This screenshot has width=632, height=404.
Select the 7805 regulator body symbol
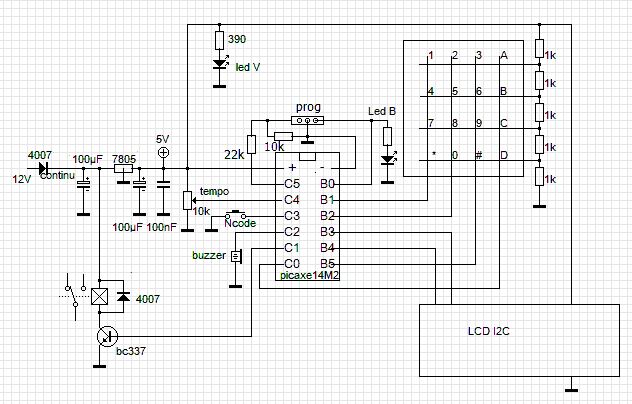click(124, 169)
